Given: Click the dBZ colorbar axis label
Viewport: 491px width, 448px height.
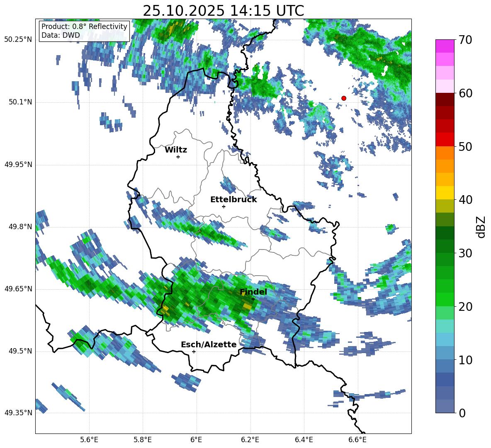Looking at the screenshot, I should [481, 227].
